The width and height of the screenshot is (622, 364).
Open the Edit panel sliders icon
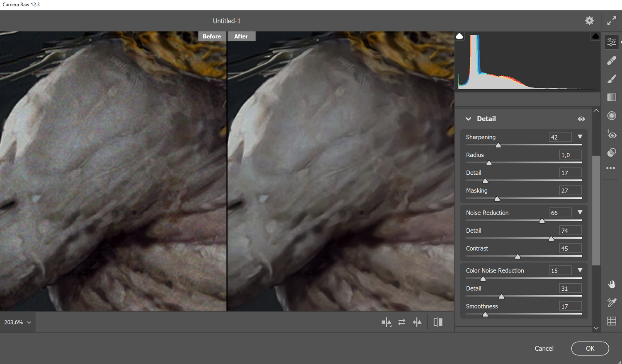pos(611,42)
